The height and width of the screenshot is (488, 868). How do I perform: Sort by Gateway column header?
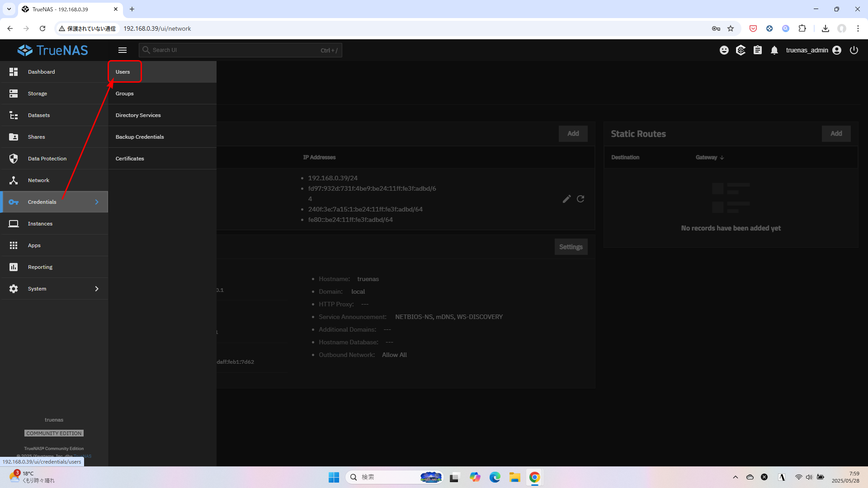point(710,157)
